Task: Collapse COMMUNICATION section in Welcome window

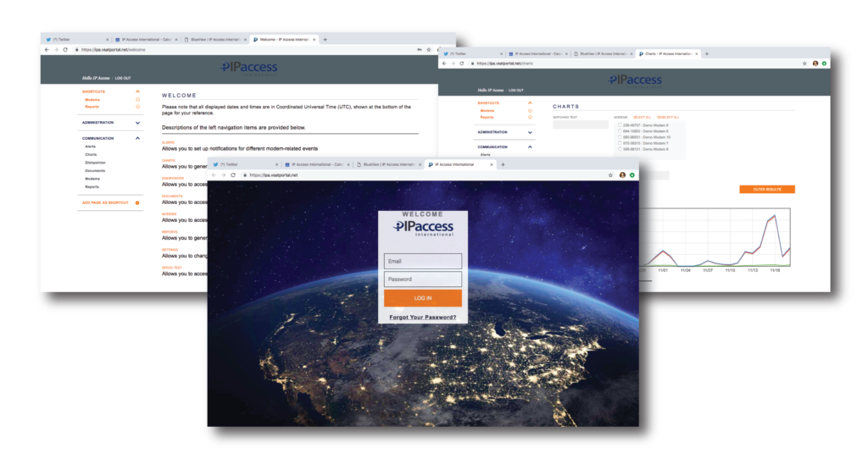Action: click(137, 138)
